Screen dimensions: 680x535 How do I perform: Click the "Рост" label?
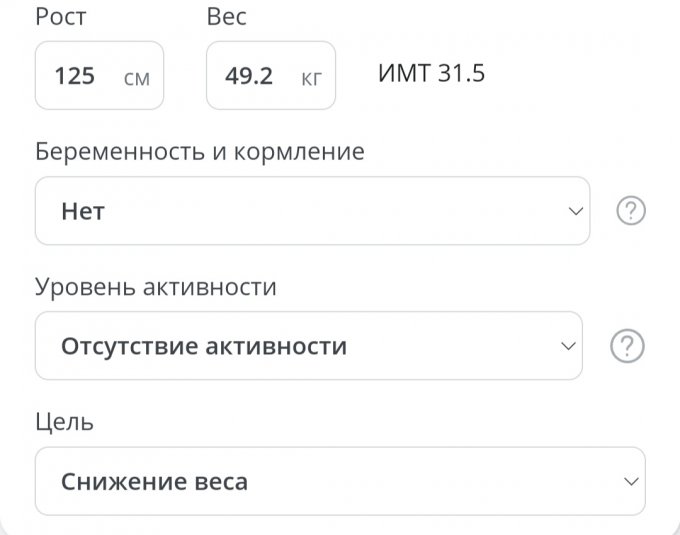coord(61,17)
